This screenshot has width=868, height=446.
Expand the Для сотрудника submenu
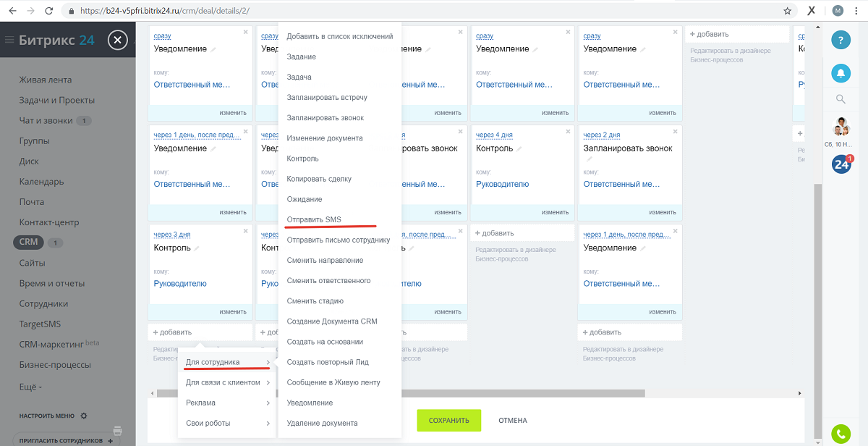click(224, 362)
